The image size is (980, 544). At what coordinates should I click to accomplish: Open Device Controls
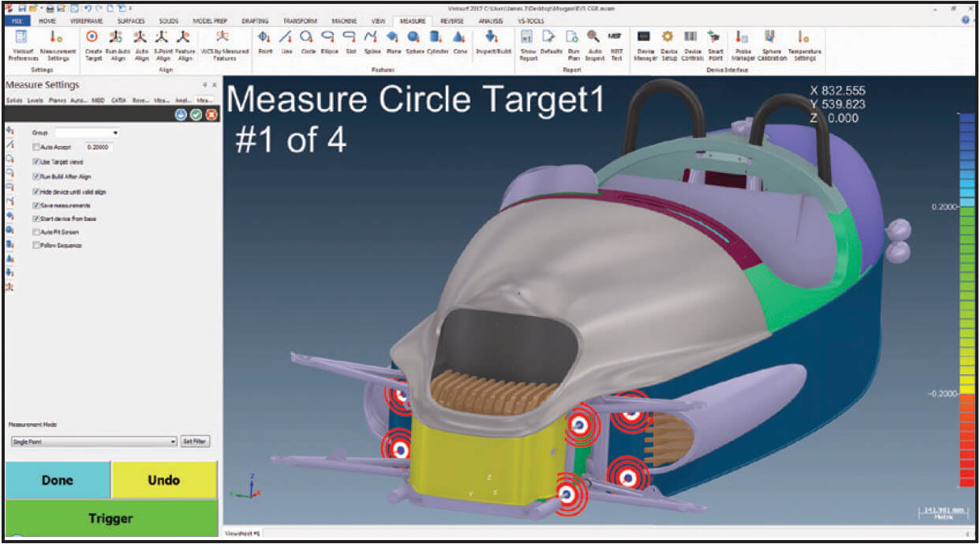point(691,45)
